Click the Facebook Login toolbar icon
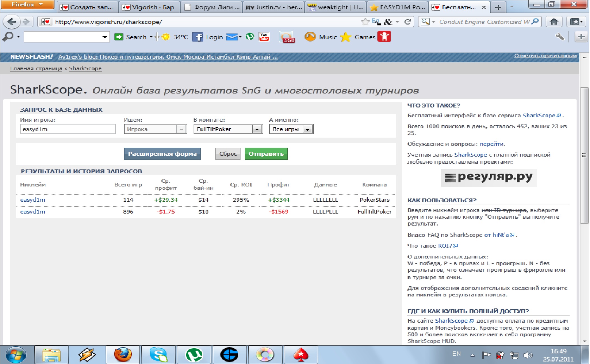 click(x=198, y=37)
